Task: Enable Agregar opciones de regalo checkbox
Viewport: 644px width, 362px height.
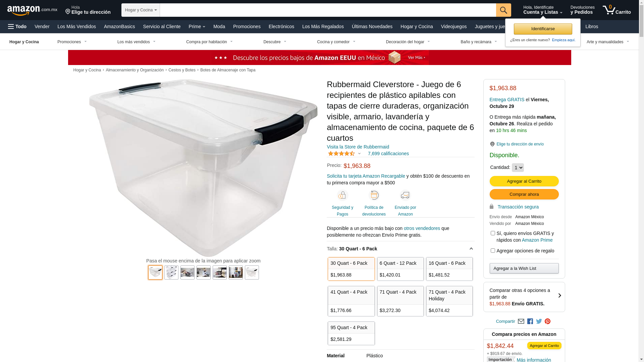Action: 493,250
